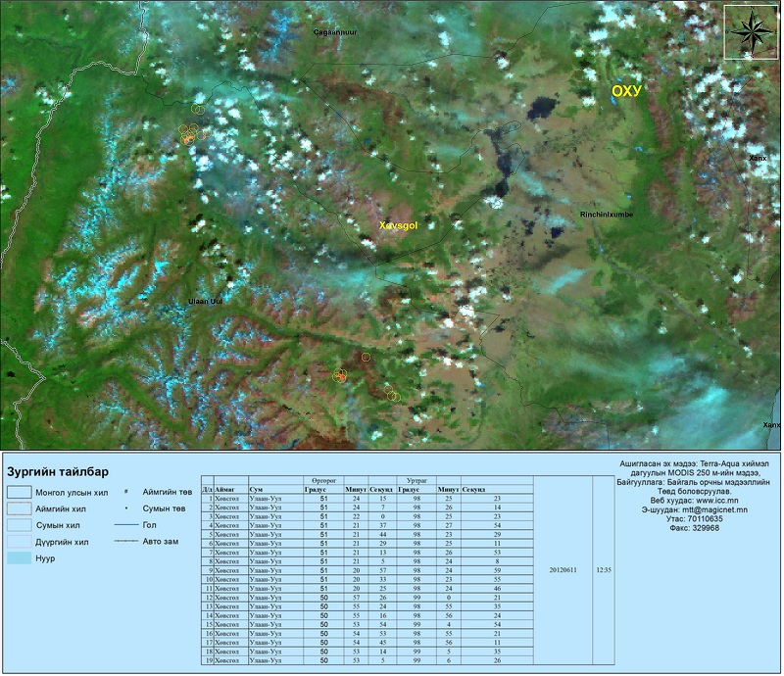
Task: Click the Сум column header in table
Action: pos(257,489)
